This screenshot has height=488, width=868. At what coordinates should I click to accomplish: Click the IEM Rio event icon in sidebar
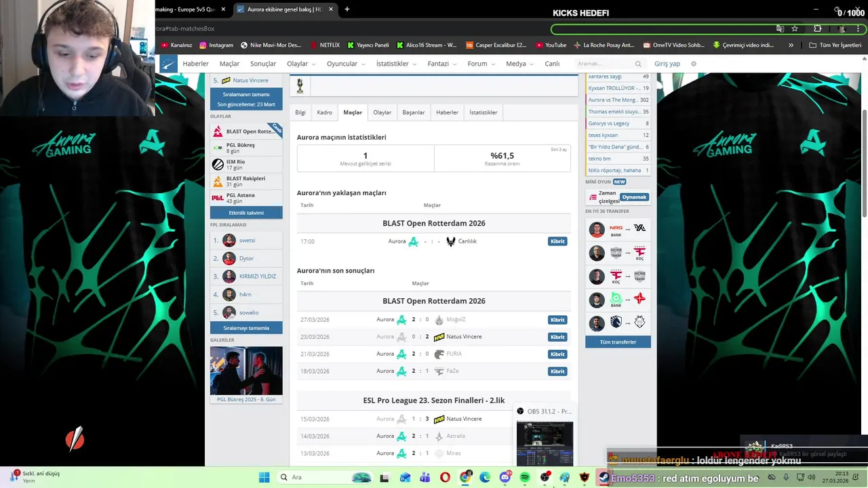point(218,165)
